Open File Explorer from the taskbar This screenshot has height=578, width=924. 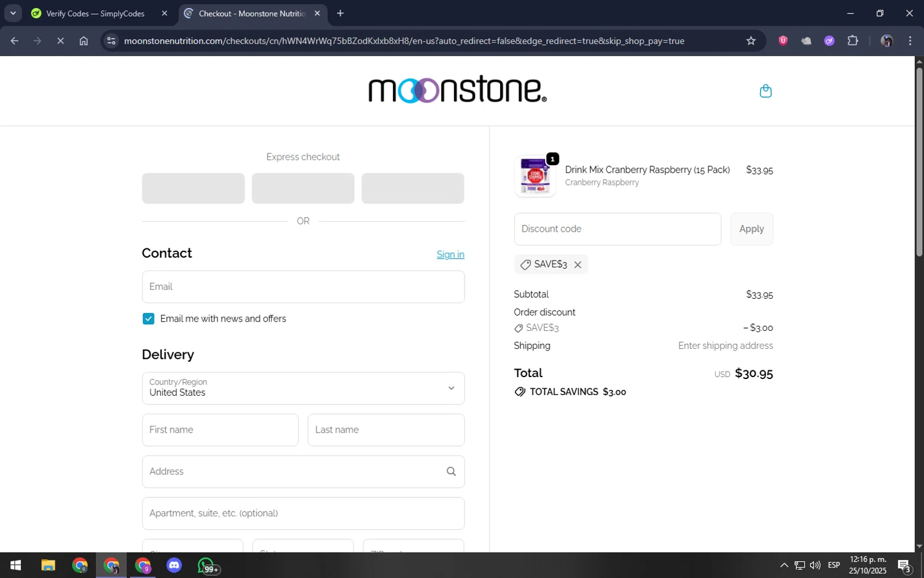point(48,566)
